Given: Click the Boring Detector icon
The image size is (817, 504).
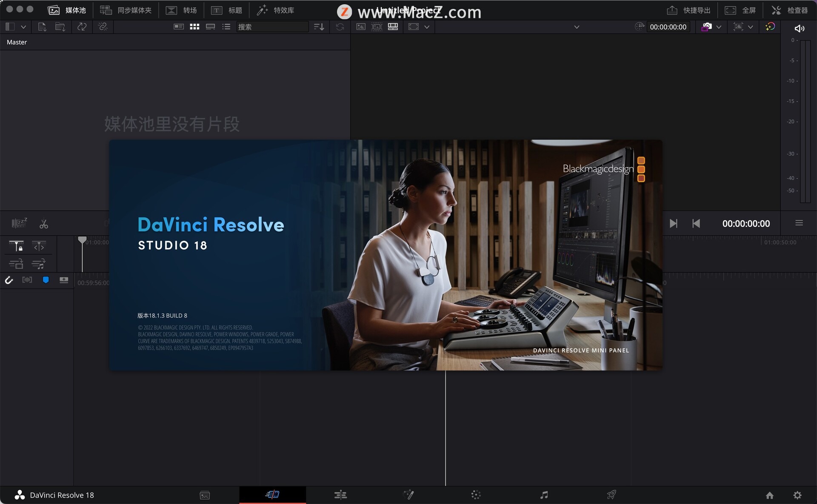Looking at the screenshot, I should click(x=19, y=223).
